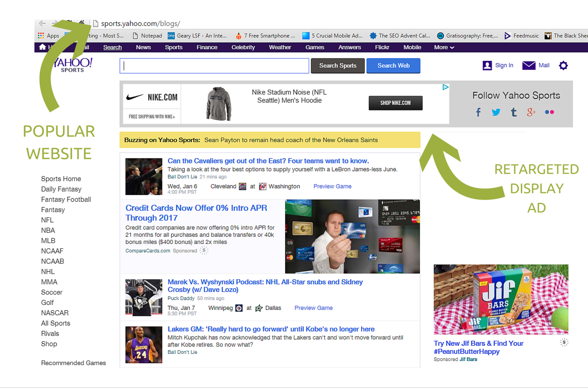Open the Facebook follow icon
The height and width of the screenshot is (388, 588).
479,112
